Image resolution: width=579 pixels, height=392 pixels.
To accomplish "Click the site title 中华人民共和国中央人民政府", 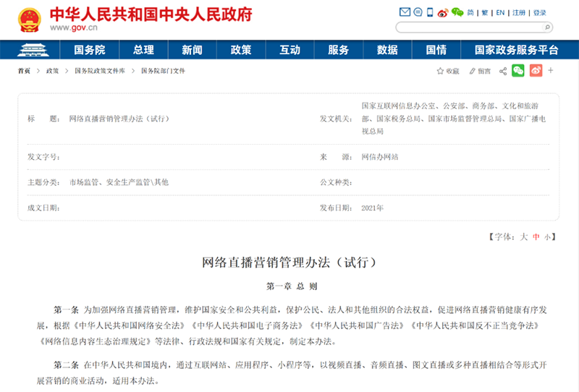I will [x=151, y=14].
